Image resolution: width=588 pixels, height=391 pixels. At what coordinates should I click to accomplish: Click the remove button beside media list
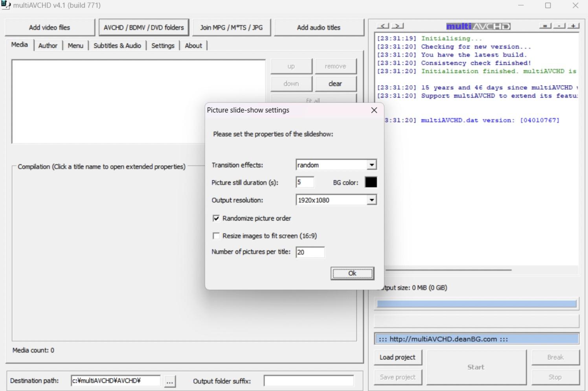(335, 66)
